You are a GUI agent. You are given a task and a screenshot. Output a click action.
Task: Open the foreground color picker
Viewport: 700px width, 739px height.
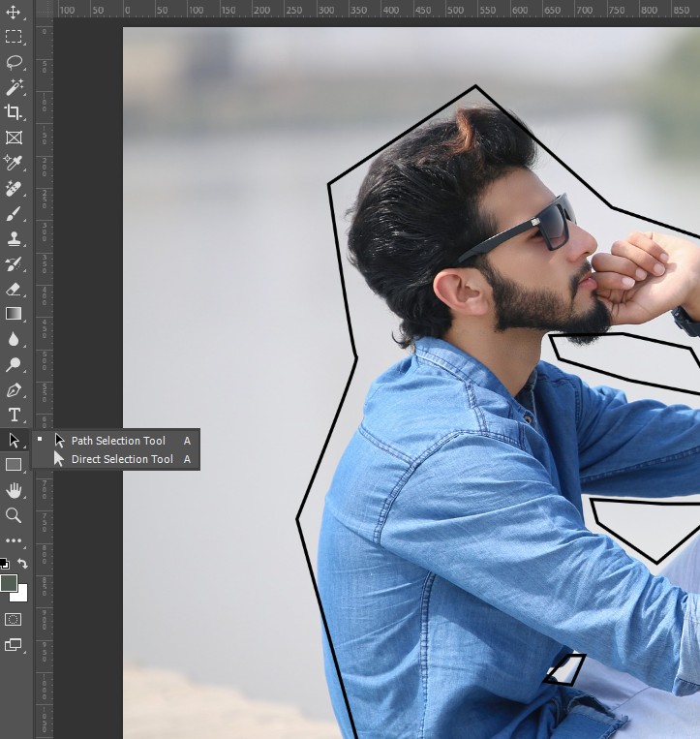9,583
